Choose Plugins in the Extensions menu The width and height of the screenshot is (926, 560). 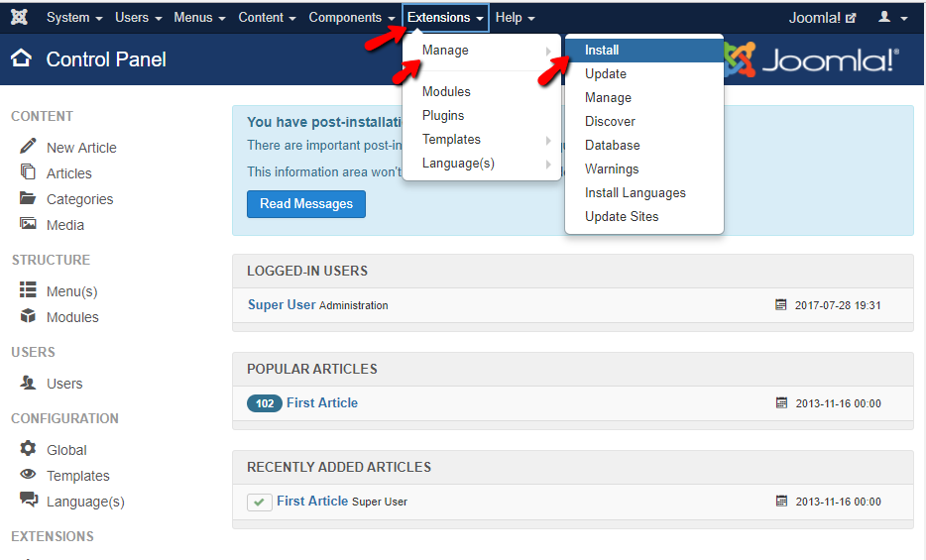click(443, 116)
